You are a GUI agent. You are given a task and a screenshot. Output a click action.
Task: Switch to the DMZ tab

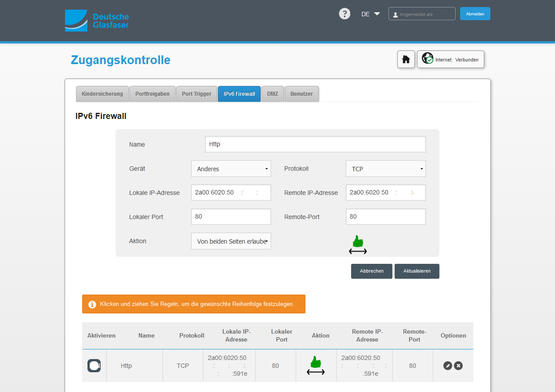pyautogui.click(x=272, y=94)
